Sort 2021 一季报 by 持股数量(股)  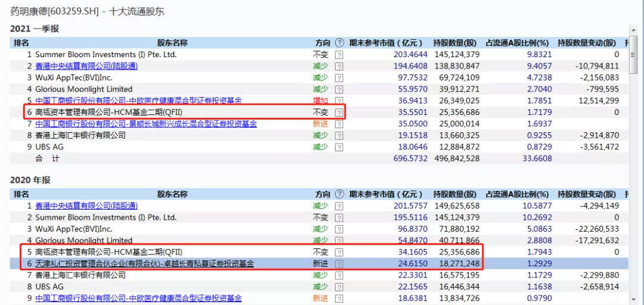[455, 43]
